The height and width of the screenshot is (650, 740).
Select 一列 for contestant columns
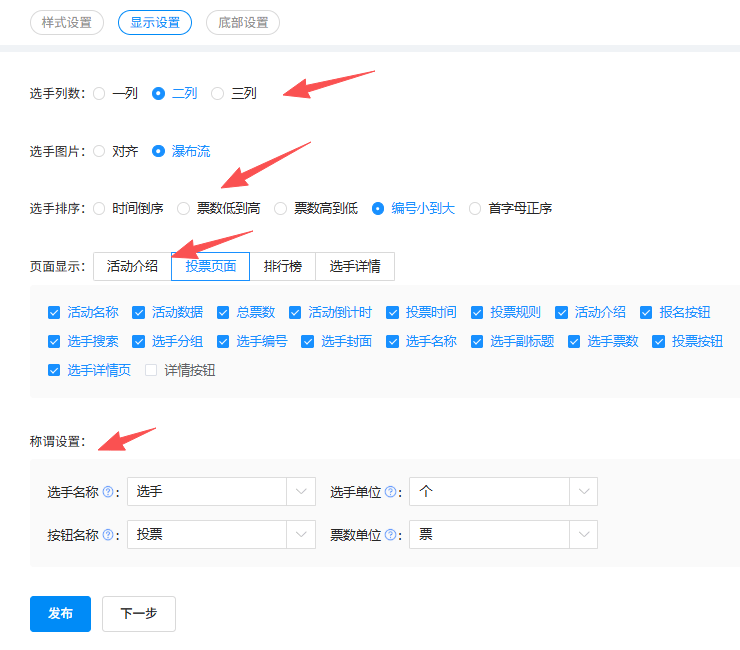click(99, 93)
